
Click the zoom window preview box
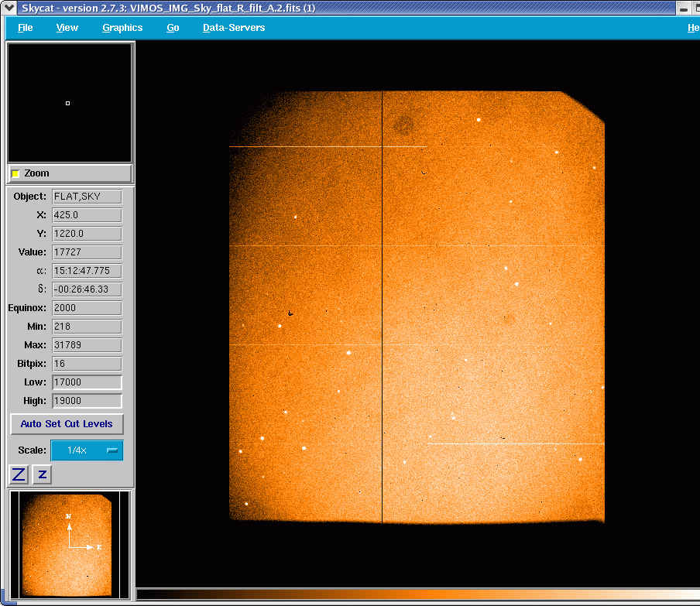70,103
